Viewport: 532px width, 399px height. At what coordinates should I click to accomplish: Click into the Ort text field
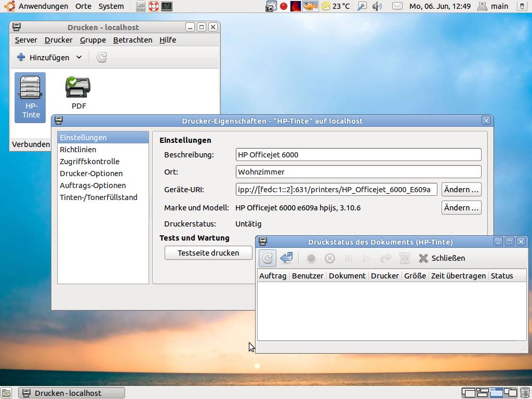358,172
